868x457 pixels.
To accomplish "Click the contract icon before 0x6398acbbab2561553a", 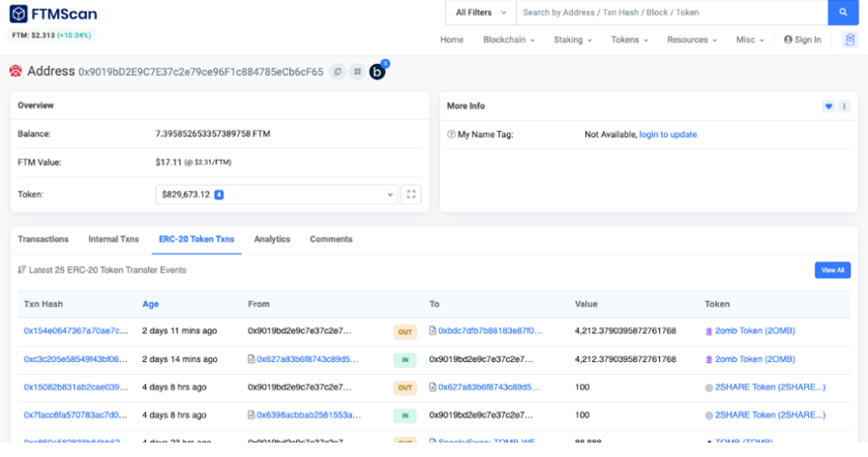I will (x=252, y=415).
